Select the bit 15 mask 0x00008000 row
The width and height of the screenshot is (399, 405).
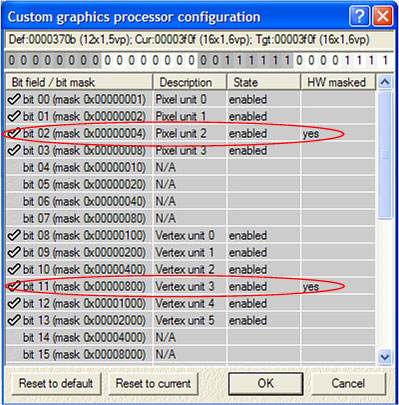pos(190,354)
